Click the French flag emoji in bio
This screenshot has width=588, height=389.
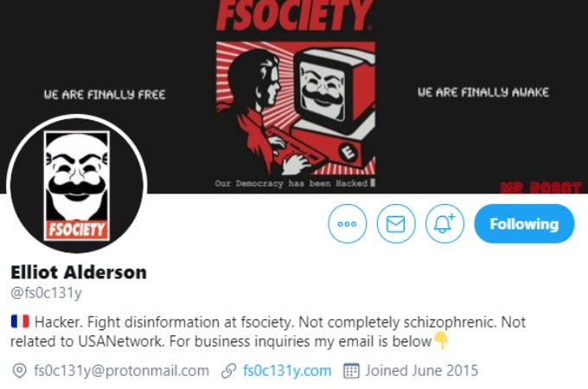pos(20,322)
